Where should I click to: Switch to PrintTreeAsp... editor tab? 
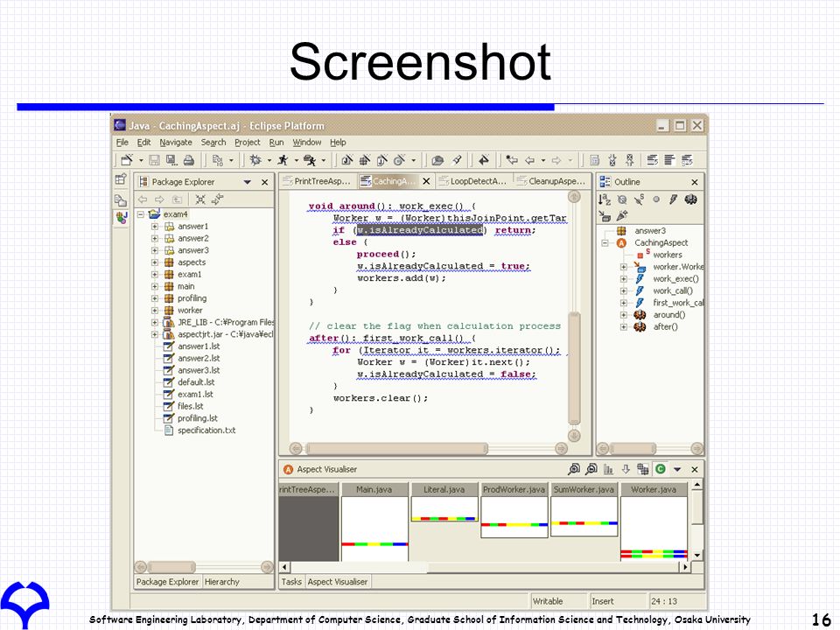(317, 181)
